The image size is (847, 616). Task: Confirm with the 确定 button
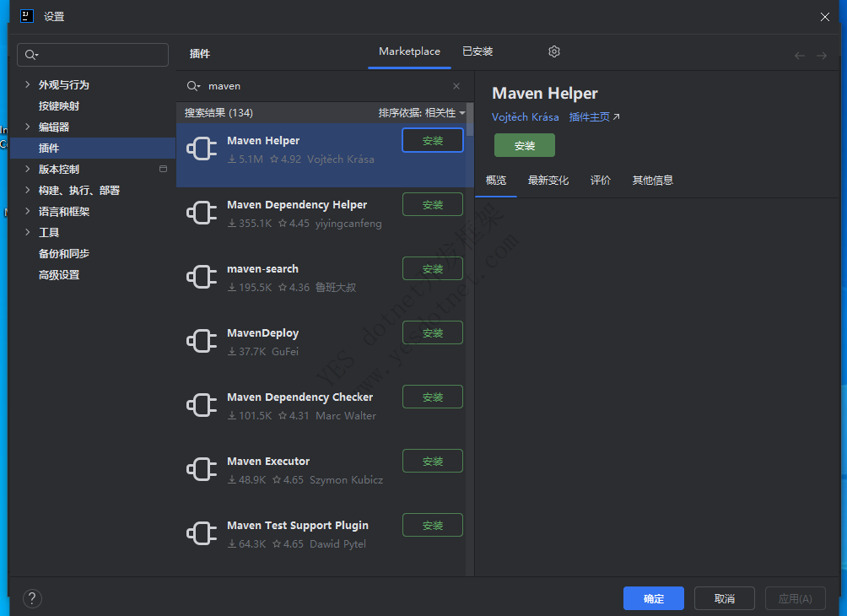click(x=654, y=598)
